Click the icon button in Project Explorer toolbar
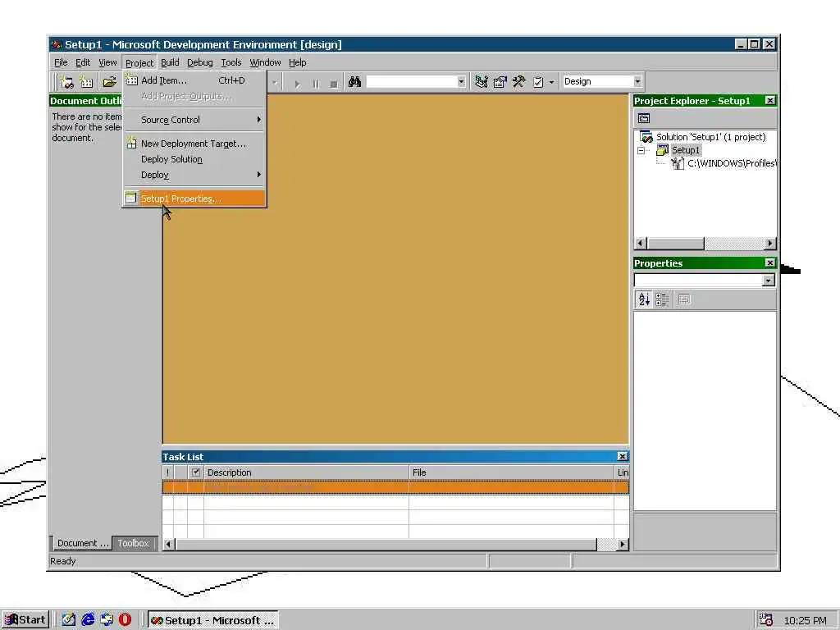The height and width of the screenshot is (630, 840). click(644, 118)
